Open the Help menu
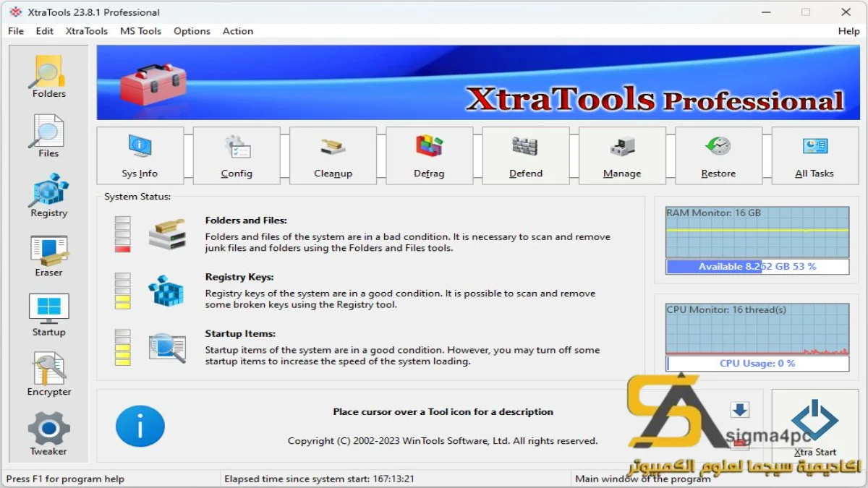The width and height of the screenshot is (868, 488). (848, 31)
